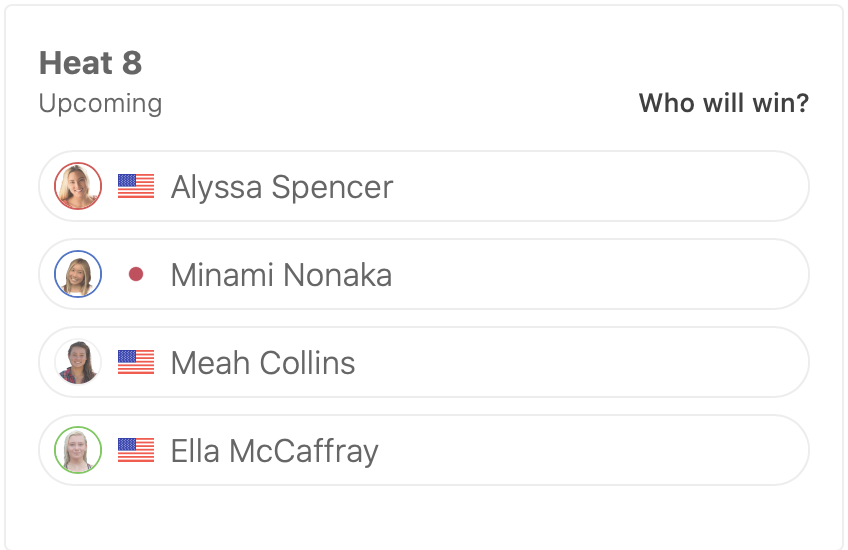The image size is (848, 550).
Task: Click the USA flag beside Alyssa Spencer
Action: point(136,186)
